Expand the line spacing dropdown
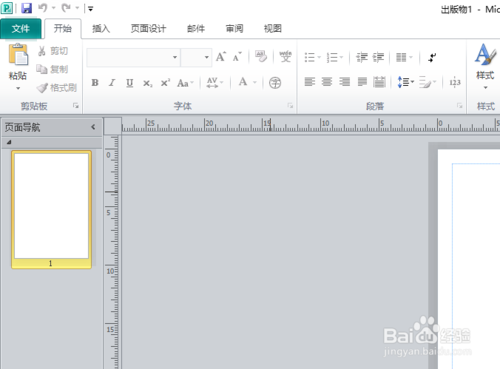Image resolution: width=500 pixels, height=369 pixels. click(406, 82)
